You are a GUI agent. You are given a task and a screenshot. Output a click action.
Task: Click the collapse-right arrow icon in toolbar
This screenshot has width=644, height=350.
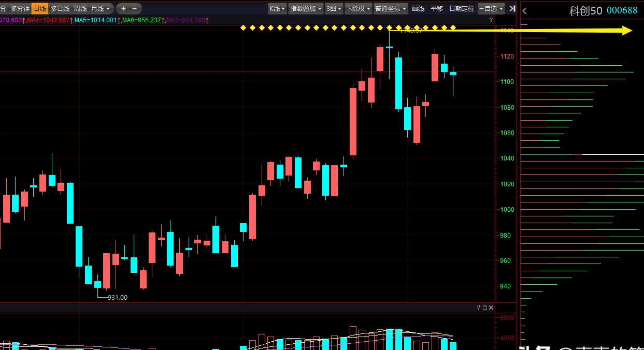click(512, 8)
